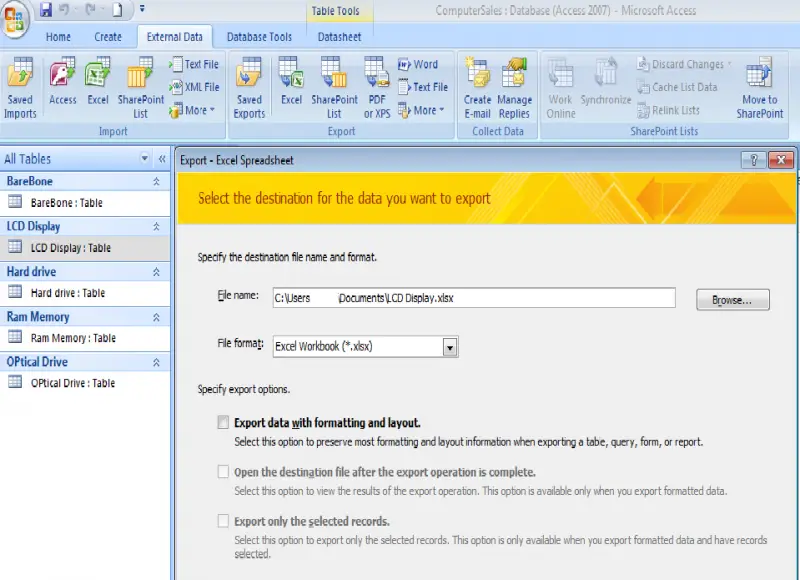The width and height of the screenshot is (800, 580).
Task: Click the Office Button logo
Action: point(14,18)
